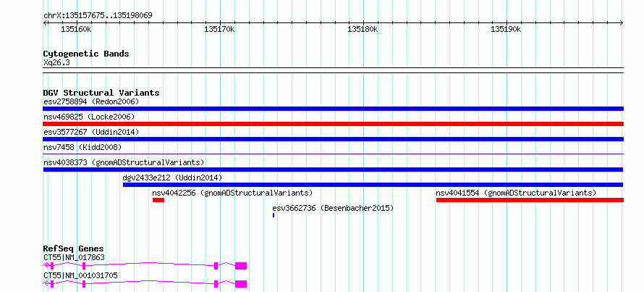The width and height of the screenshot is (644, 292).
Task: Click the left arrowhead of the ruler
Action: coord(46,23)
